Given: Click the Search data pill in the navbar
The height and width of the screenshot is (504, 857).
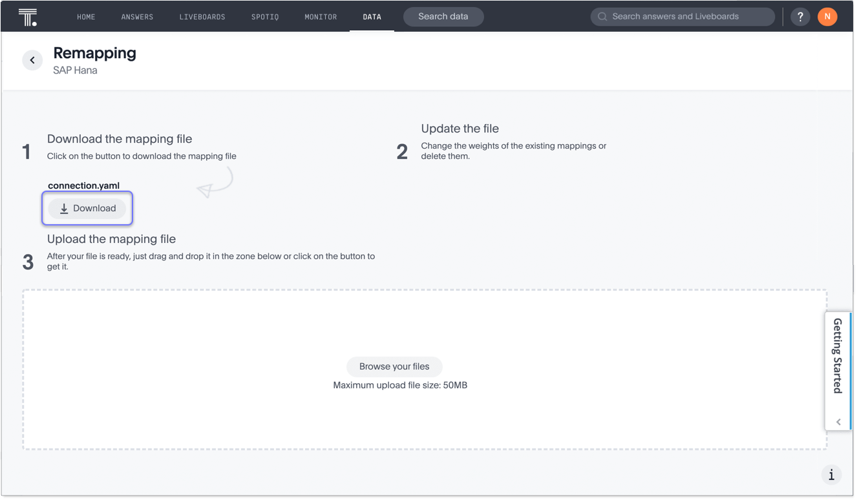Looking at the screenshot, I should (443, 17).
